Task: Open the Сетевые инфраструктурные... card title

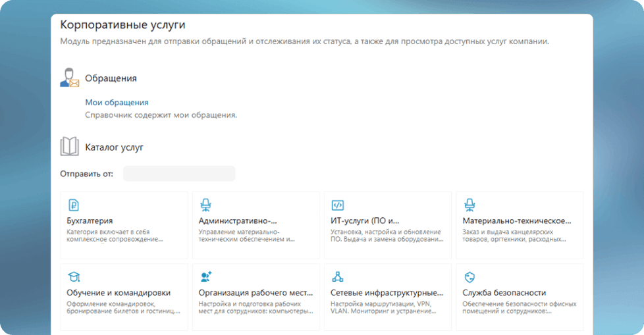Action: (x=387, y=293)
